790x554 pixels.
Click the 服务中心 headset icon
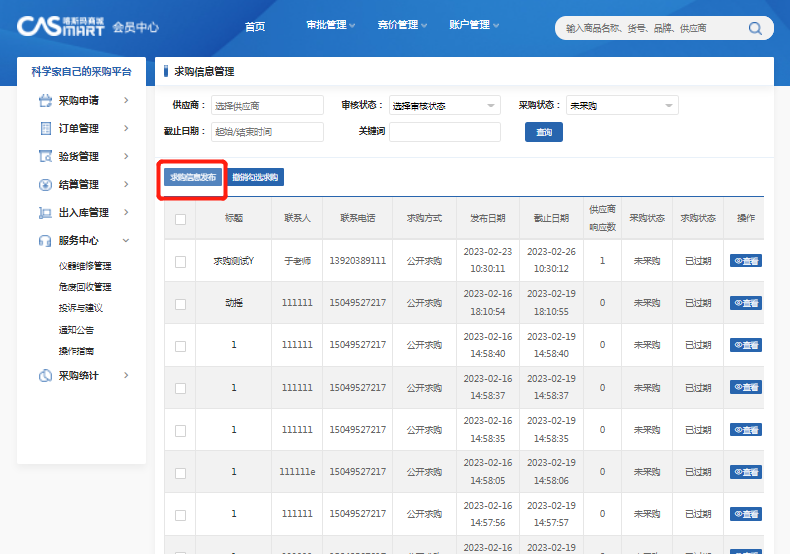click(x=45, y=240)
